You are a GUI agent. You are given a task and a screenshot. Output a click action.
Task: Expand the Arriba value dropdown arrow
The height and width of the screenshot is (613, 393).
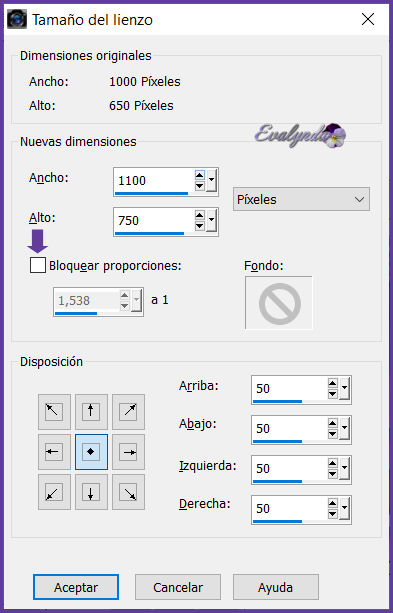point(345,389)
